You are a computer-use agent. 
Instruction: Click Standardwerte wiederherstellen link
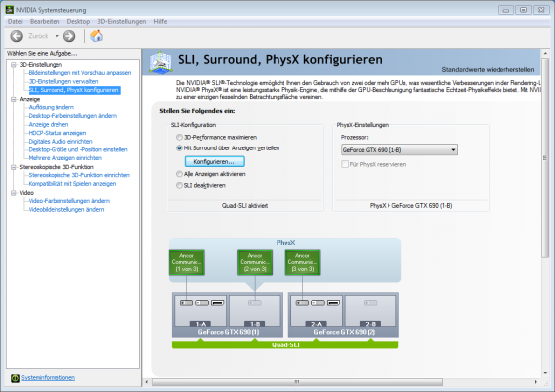coord(488,69)
